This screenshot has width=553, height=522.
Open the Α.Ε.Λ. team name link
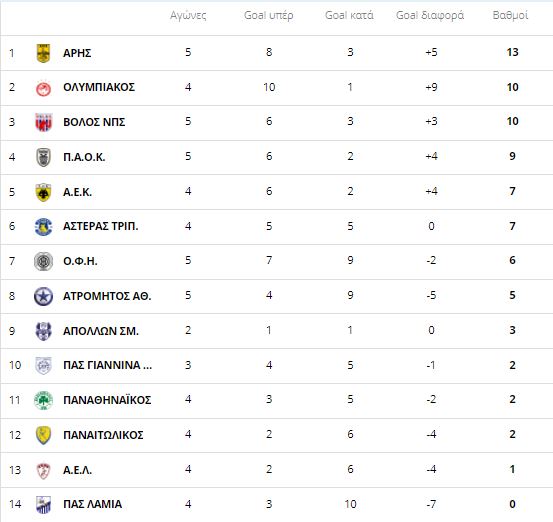[77, 470]
